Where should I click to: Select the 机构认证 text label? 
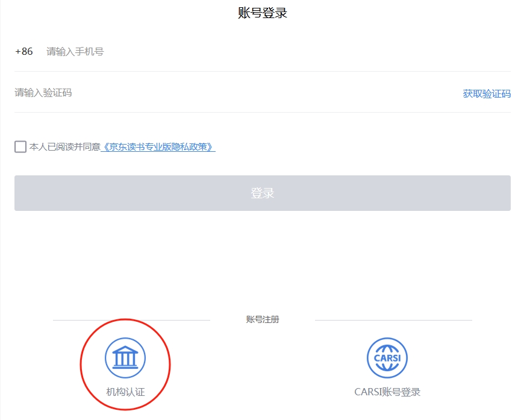point(125,392)
